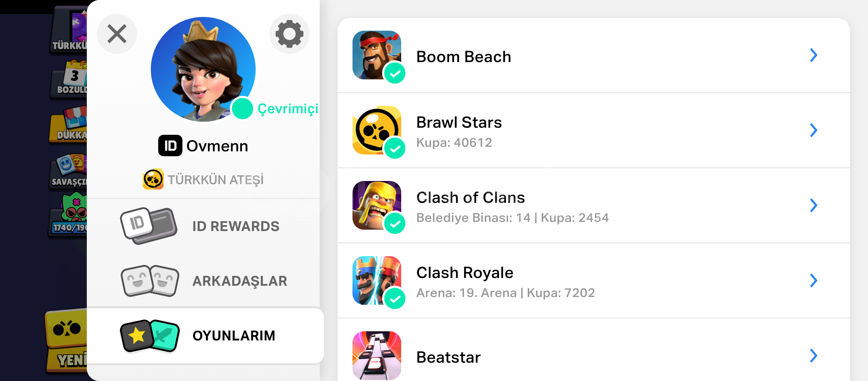Click the ID Rewards cards icon
The width and height of the screenshot is (868, 381).
click(x=149, y=226)
